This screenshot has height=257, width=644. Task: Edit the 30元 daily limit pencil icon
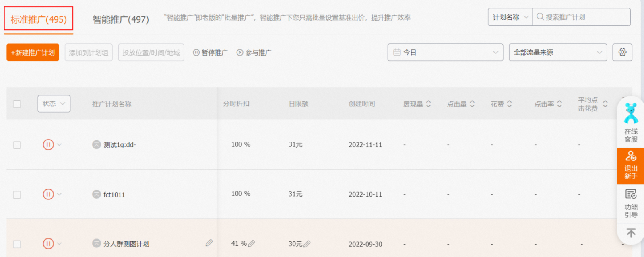(x=307, y=244)
